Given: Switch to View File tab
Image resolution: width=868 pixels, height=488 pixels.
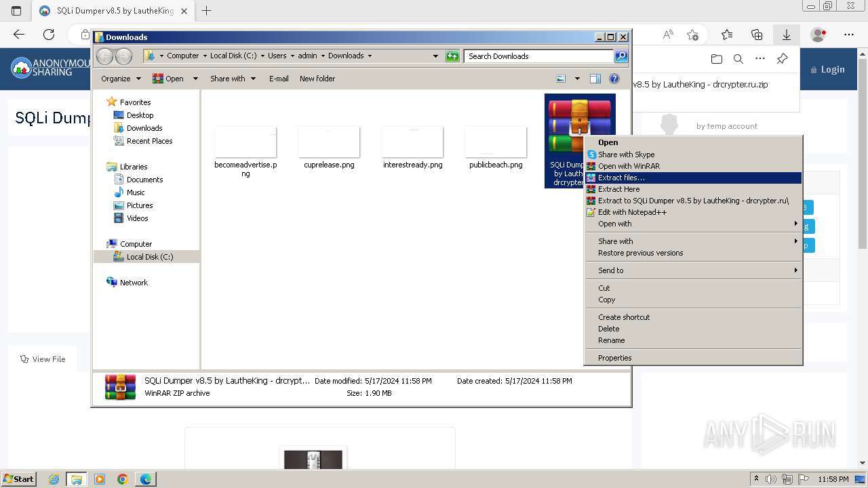Looking at the screenshot, I should pos(43,359).
